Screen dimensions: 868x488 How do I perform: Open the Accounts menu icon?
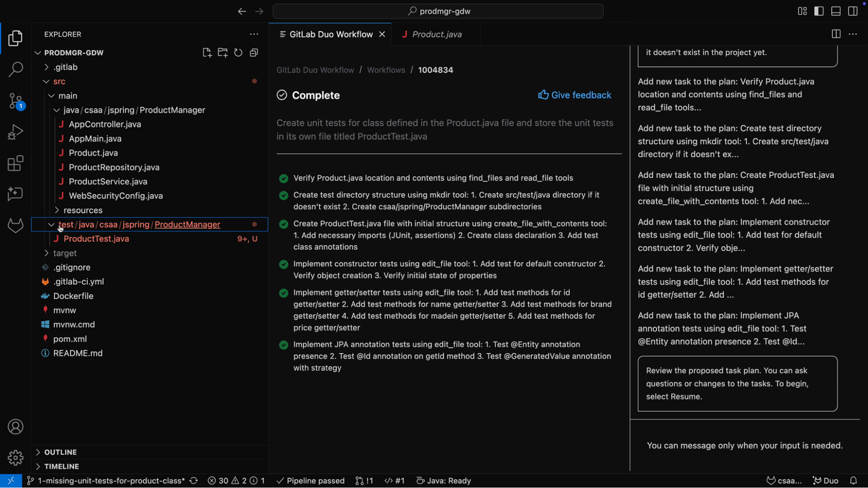(x=16, y=427)
